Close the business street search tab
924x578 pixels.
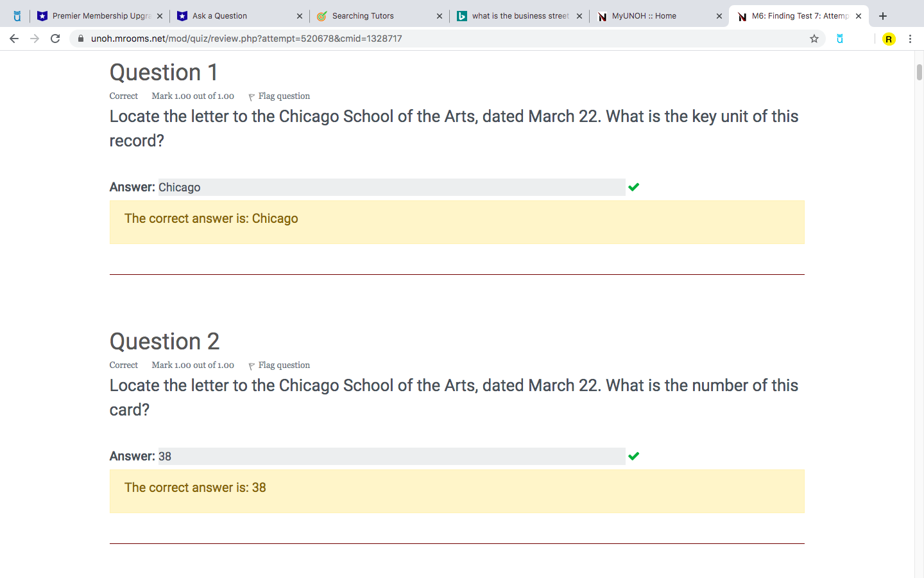tap(579, 16)
